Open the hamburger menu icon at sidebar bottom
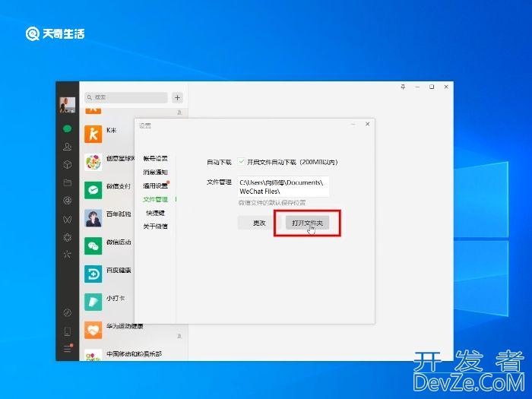Image resolution: width=532 pixels, height=399 pixels. (x=68, y=348)
